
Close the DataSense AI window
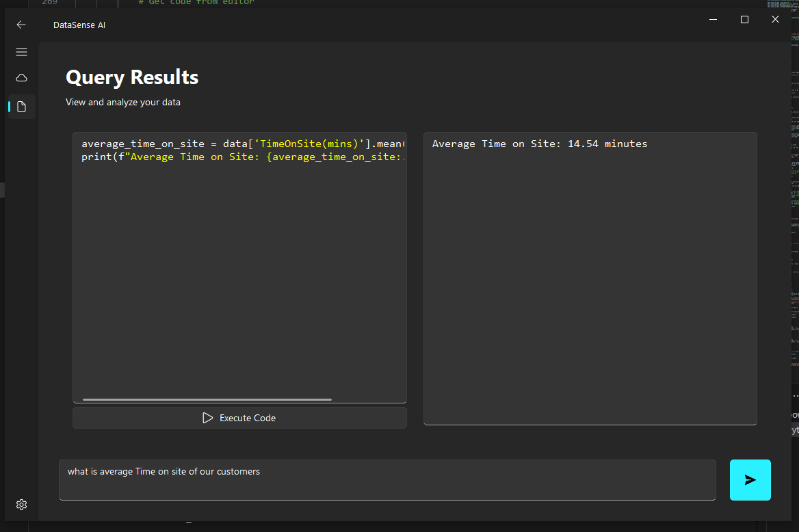point(775,20)
